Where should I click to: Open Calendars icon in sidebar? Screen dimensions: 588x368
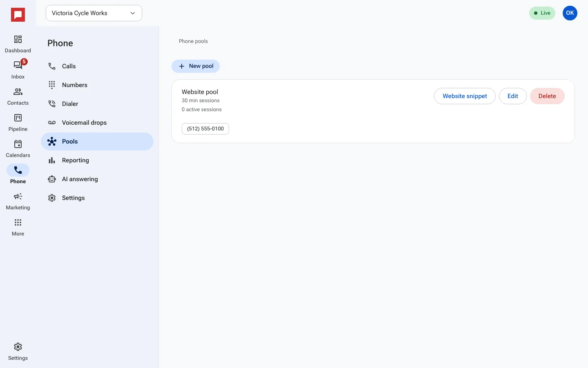18,144
